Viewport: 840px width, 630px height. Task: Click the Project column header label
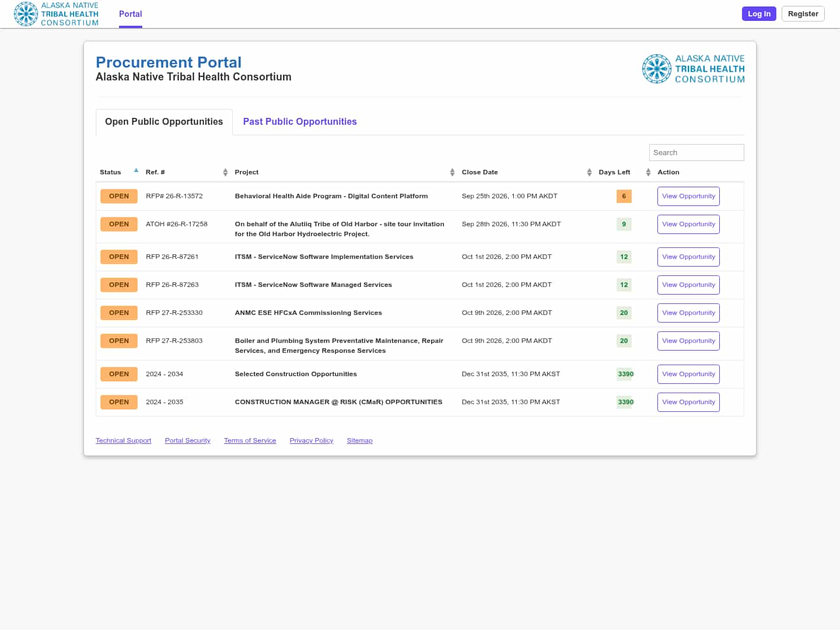pos(247,172)
